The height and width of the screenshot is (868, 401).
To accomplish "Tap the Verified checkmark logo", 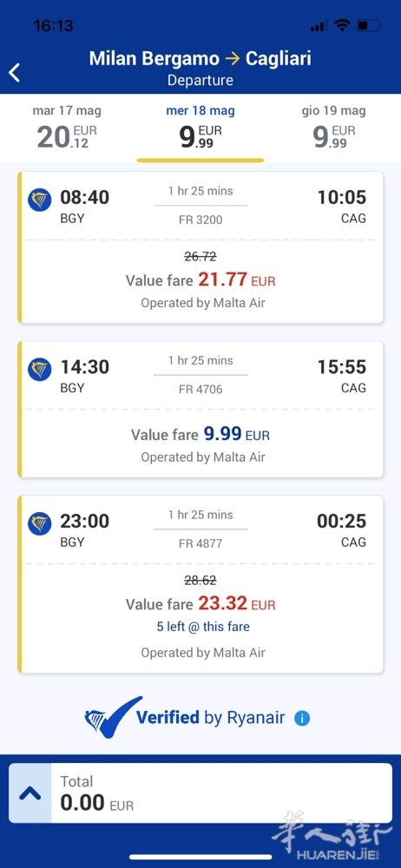I will click(x=113, y=718).
